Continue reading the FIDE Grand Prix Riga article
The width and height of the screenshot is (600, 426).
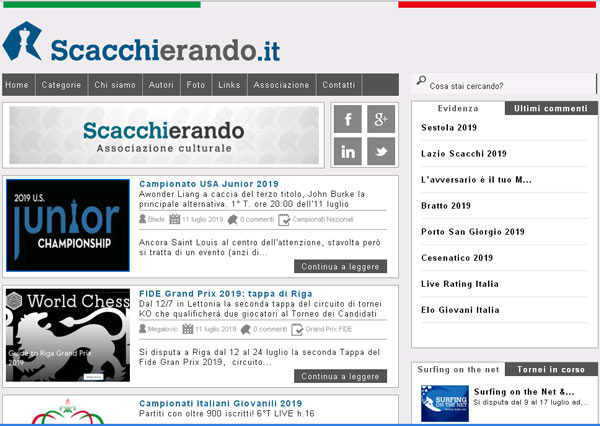point(340,376)
